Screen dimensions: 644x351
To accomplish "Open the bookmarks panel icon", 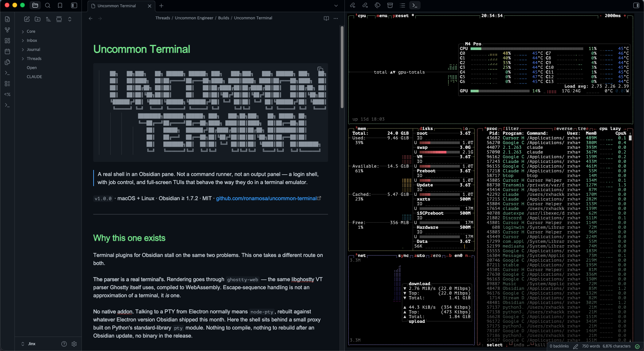I will 60,5.
